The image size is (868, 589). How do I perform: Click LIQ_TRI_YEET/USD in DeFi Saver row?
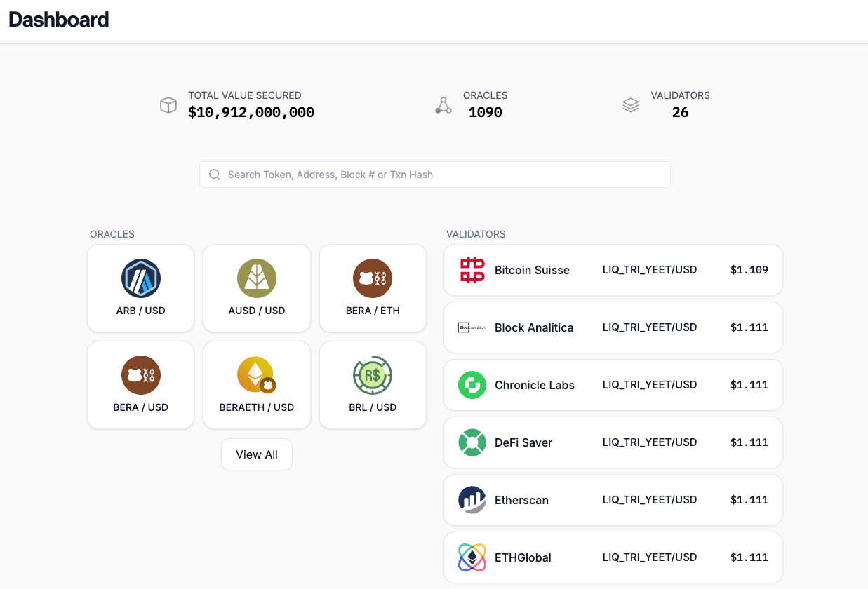(x=650, y=442)
